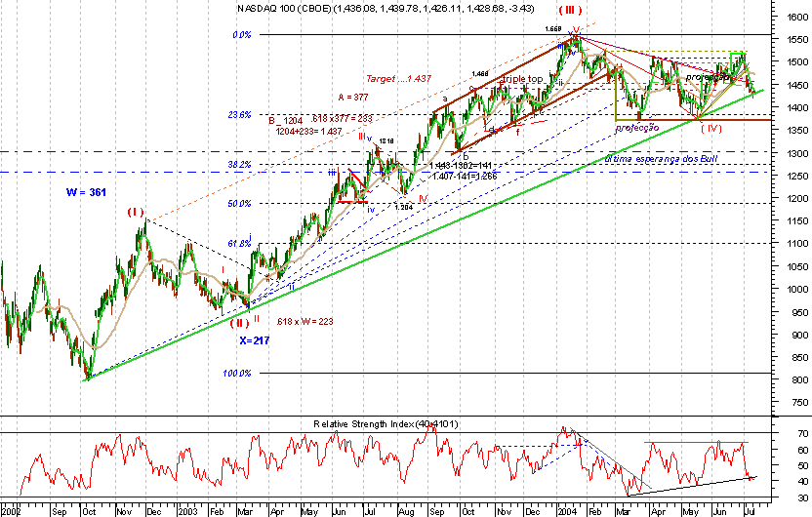Click the 'Target ....1.437' annotation
This screenshot has height=517, width=812.
(x=399, y=79)
